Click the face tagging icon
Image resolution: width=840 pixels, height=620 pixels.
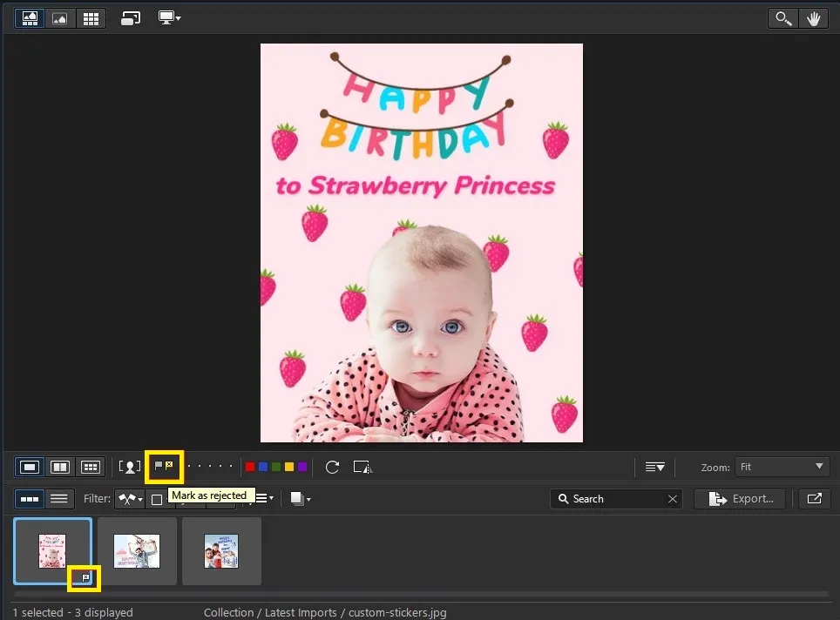click(130, 467)
